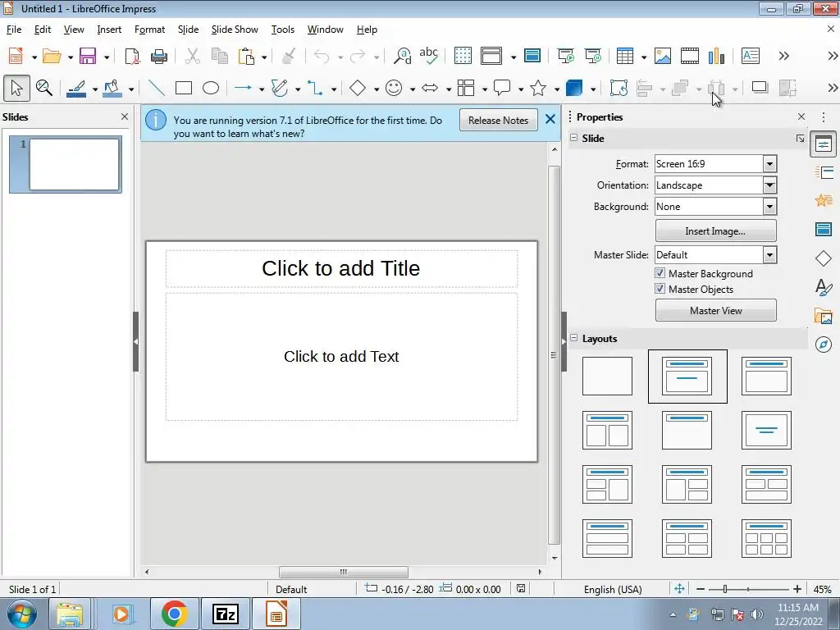Screen dimensions: 840x630
Task: Open the Master Slide dropdown showing Default
Action: [x=715, y=255]
